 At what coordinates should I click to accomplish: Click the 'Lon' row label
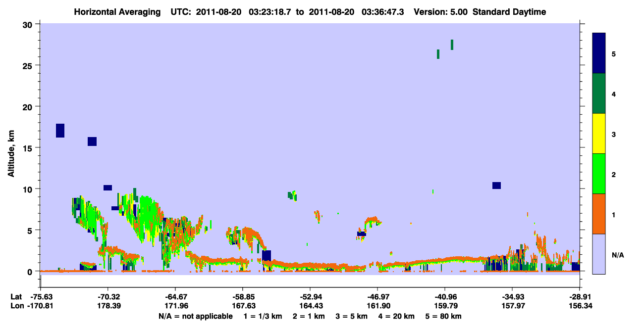coord(16,306)
